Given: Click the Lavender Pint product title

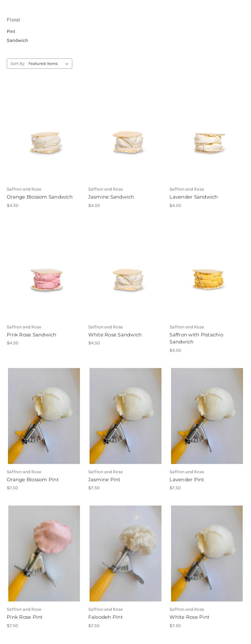Looking at the screenshot, I should pyautogui.click(x=187, y=480).
